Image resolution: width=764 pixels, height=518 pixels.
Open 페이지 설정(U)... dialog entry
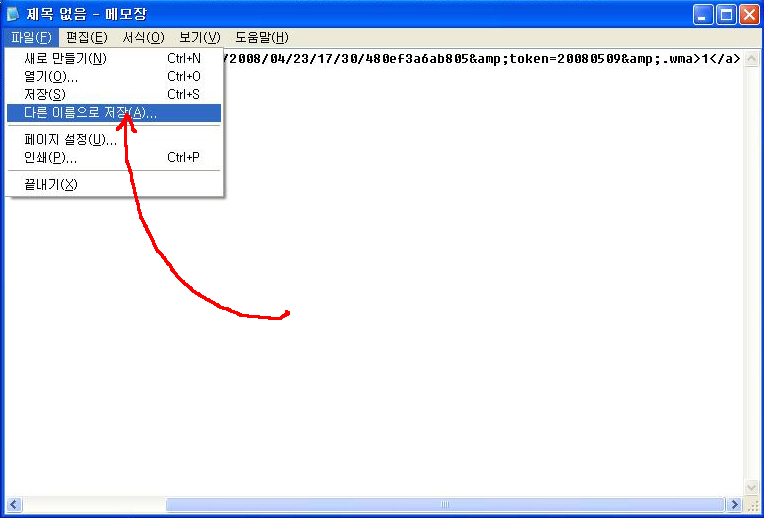(x=114, y=140)
